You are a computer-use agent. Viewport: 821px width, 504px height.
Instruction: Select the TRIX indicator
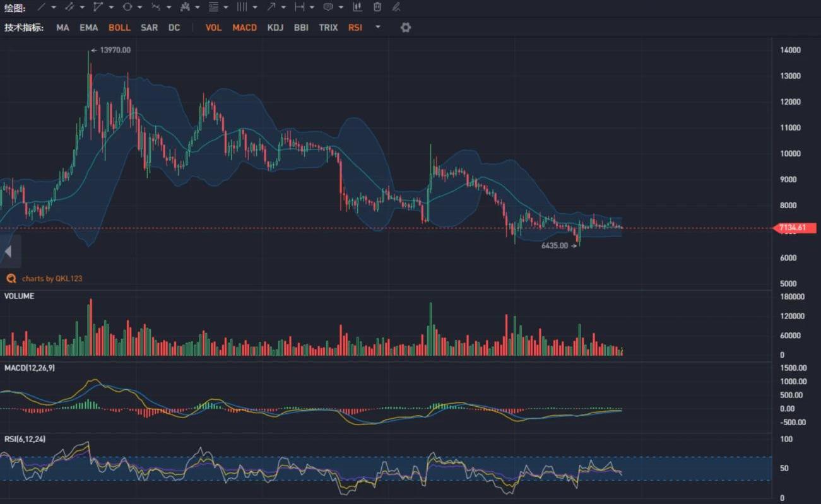(x=328, y=28)
